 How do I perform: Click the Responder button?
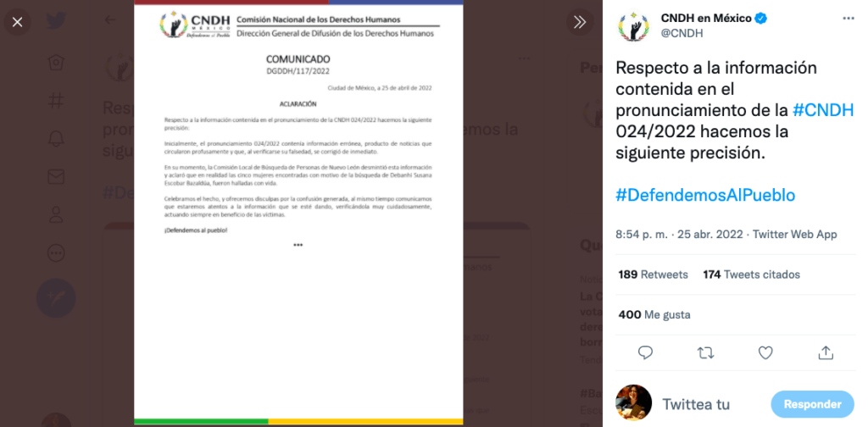point(813,404)
